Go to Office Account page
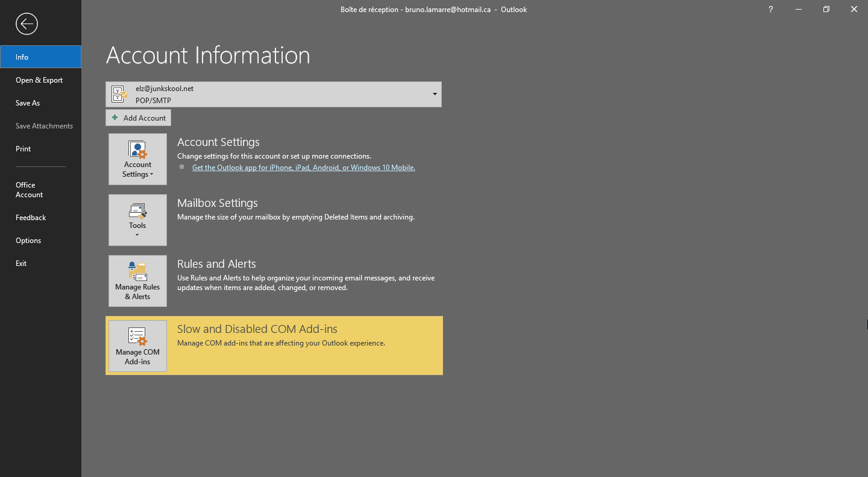 click(40, 190)
